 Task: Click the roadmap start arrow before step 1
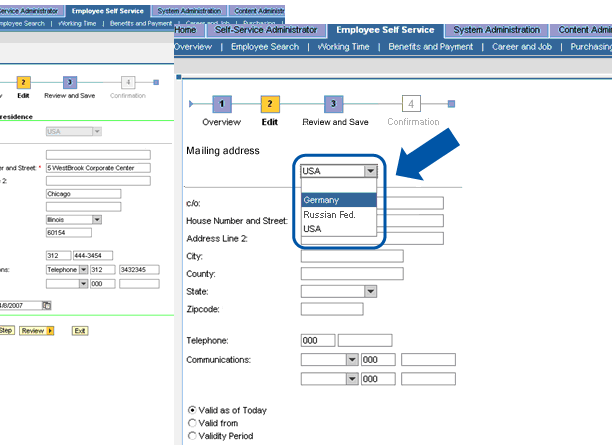(x=191, y=103)
